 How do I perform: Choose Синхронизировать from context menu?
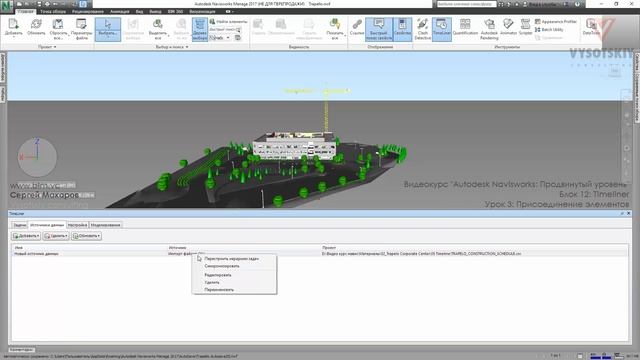pos(234,266)
